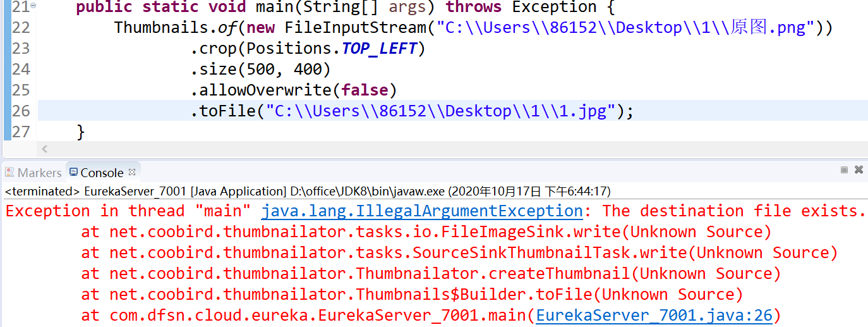Click the FileInputStream source path string on line 22

click(x=625, y=28)
